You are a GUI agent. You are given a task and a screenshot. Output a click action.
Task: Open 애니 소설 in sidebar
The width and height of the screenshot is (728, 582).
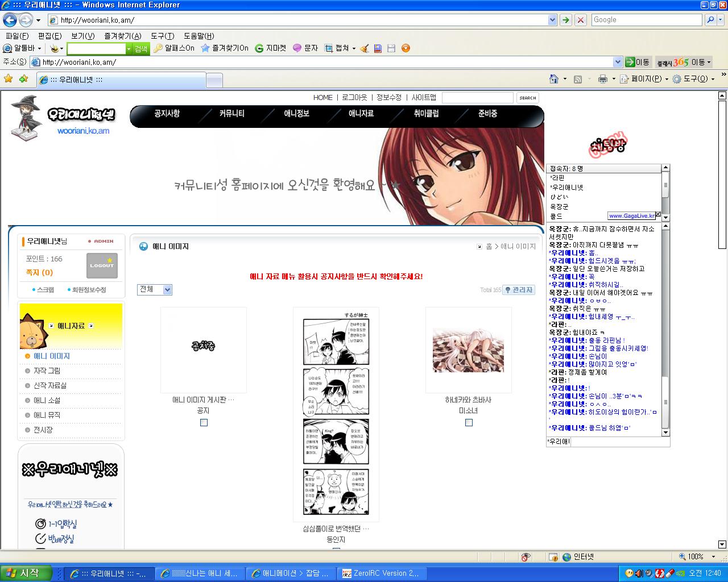[47, 400]
